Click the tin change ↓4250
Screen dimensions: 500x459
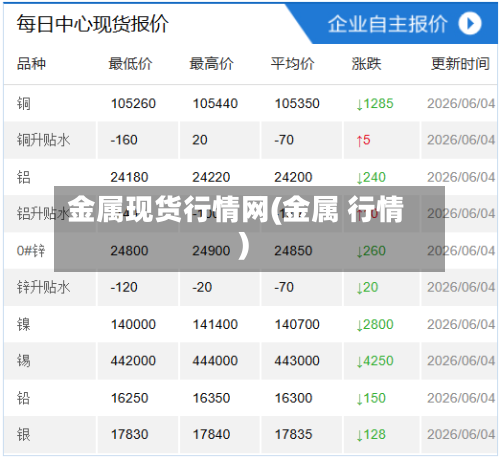375,361
